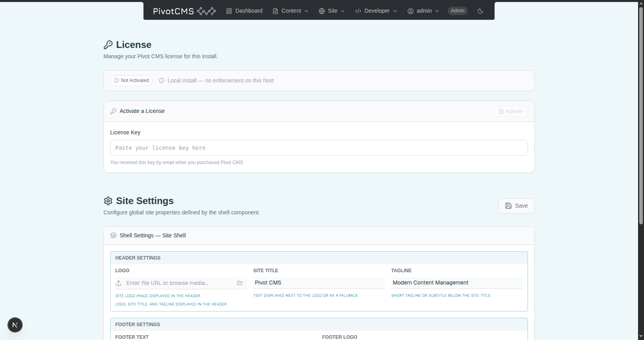This screenshot has width=644, height=340.
Task: Click the Shell Settings layers icon
Action: (113, 235)
